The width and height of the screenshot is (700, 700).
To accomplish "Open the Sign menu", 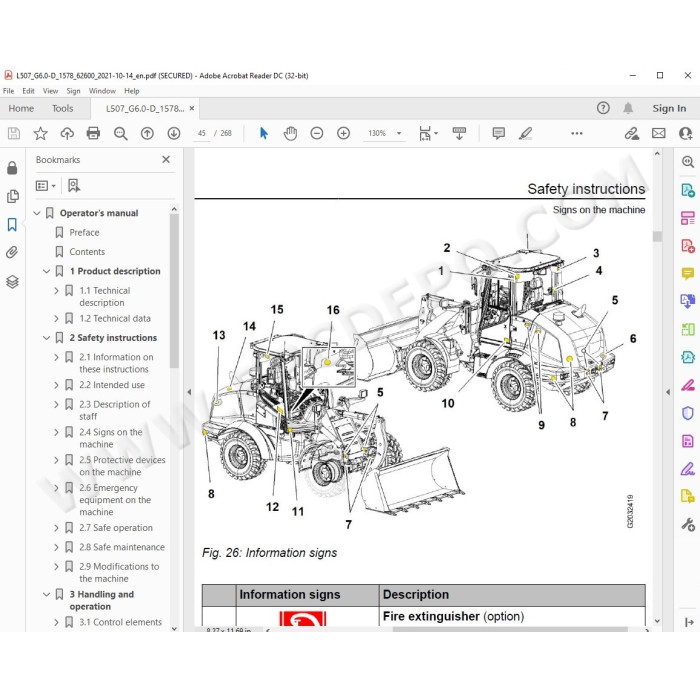I will pyautogui.click(x=73, y=91).
